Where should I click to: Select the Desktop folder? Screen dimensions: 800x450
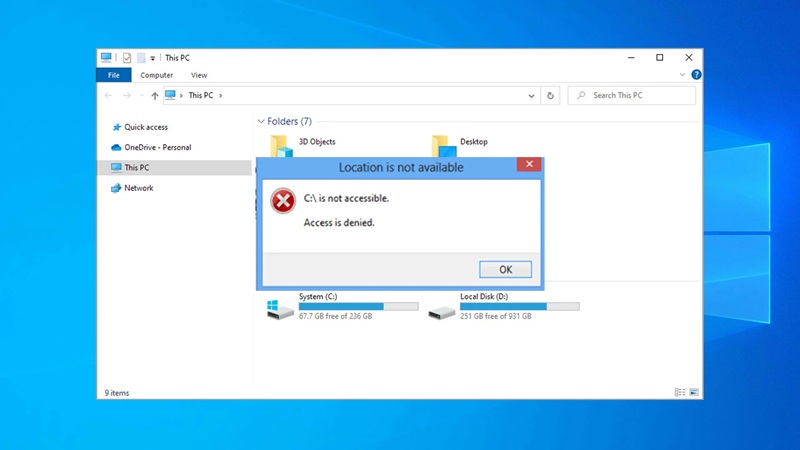point(460,145)
